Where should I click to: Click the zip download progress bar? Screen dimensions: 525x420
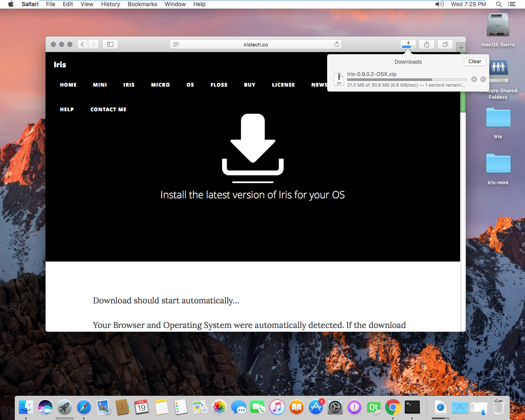pyautogui.click(x=407, y=80)
